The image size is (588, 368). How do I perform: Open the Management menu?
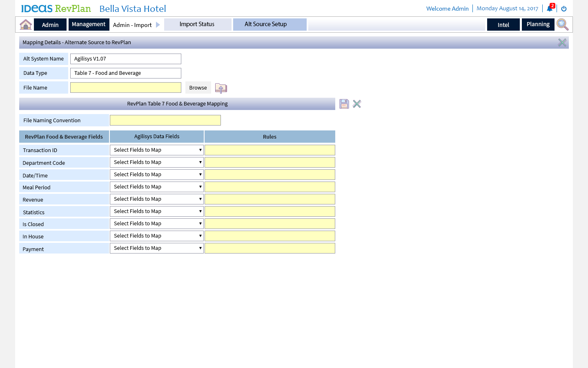[89, 25]
